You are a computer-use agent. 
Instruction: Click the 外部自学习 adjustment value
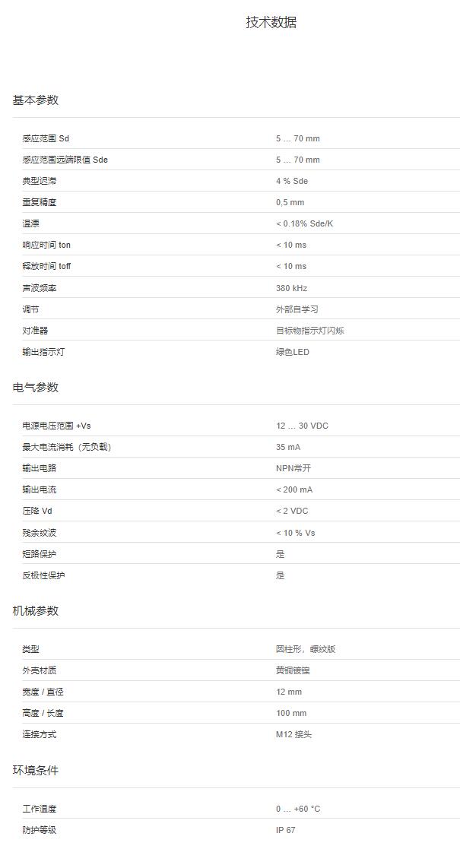297,309
